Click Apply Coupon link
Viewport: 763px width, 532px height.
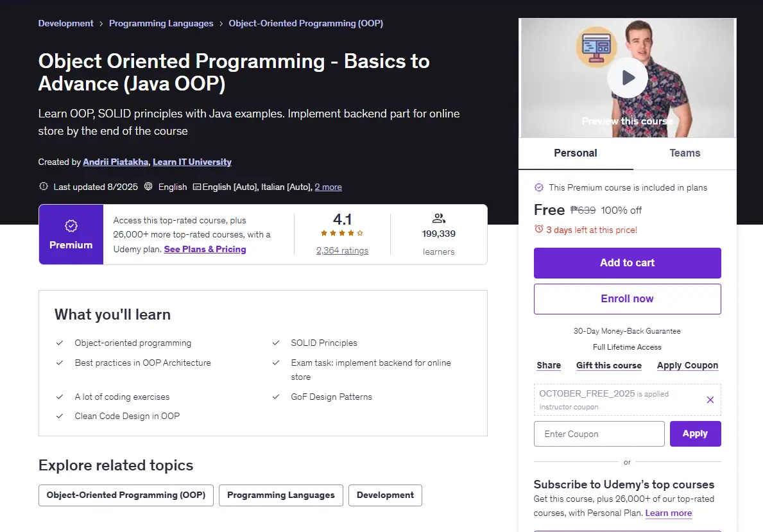[687, 366]
